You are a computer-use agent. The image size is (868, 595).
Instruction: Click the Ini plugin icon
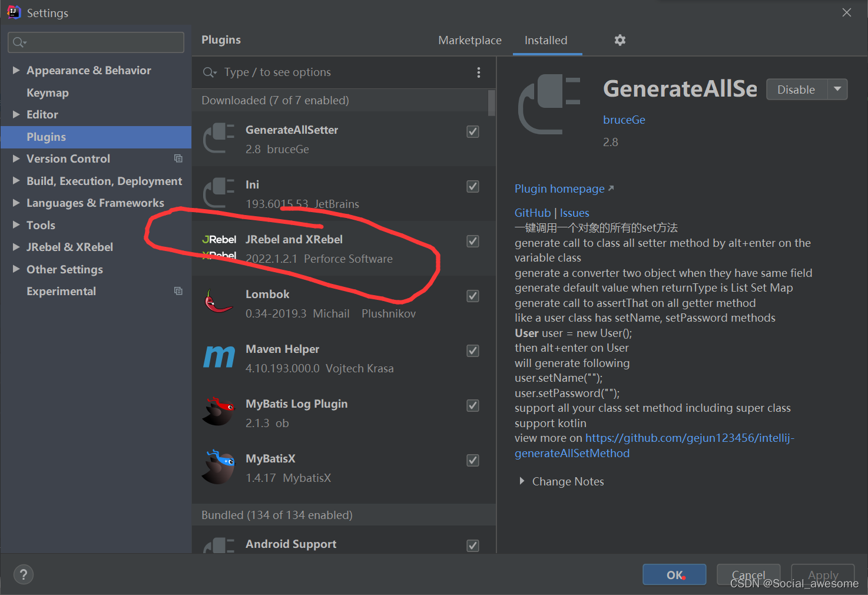(x=219, y=193)
